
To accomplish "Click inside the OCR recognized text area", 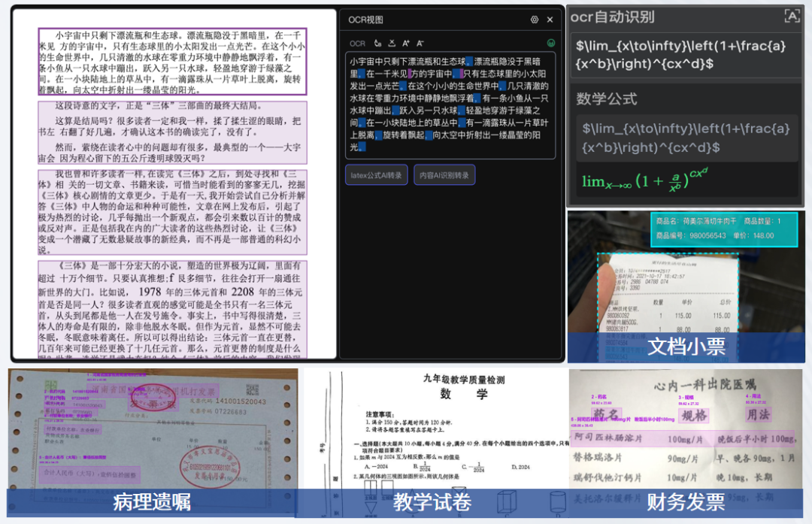I will click(x=450, y=101).
